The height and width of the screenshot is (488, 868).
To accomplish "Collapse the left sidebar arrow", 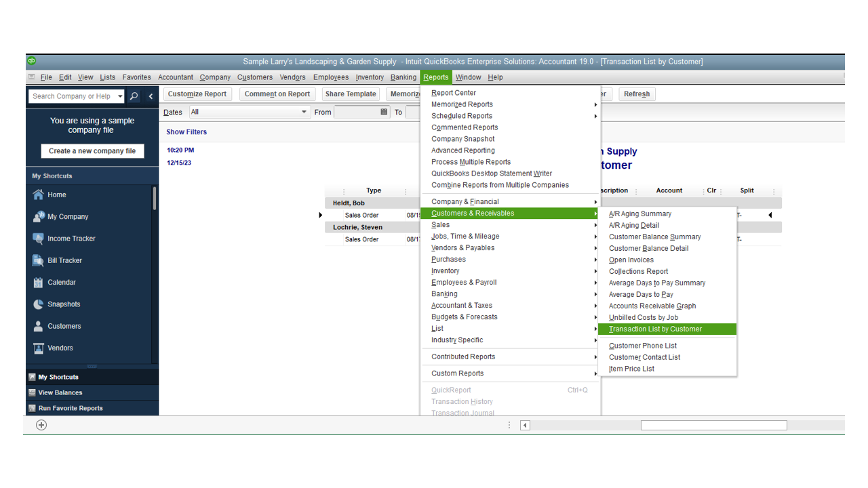I will tap(151, 96).
